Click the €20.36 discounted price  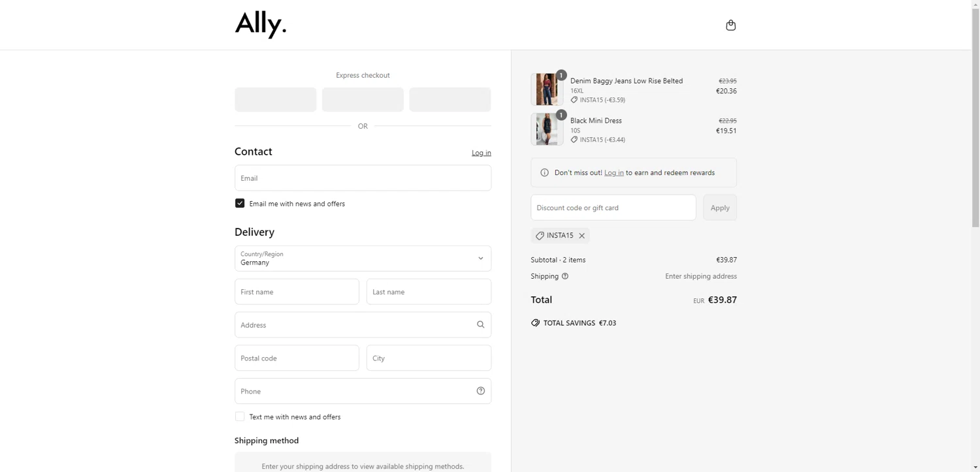[727, 91]
